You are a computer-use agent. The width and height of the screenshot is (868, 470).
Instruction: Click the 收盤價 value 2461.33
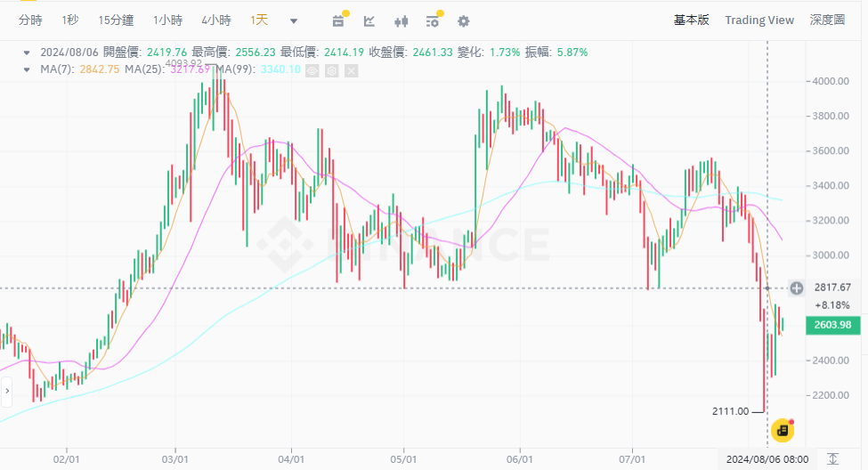[433, 52]
